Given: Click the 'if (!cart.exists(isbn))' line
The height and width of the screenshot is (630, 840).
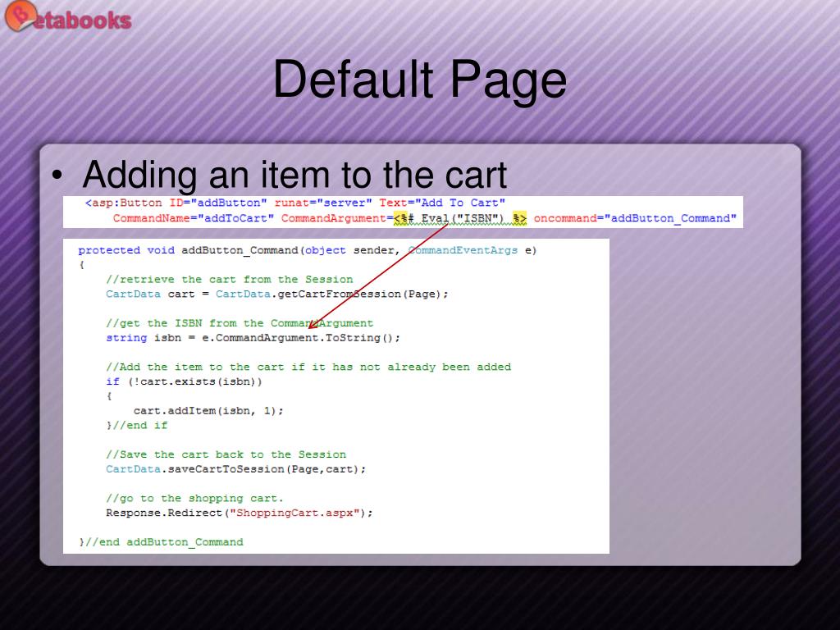Looking at the screenshot, I should click(184, 381).
